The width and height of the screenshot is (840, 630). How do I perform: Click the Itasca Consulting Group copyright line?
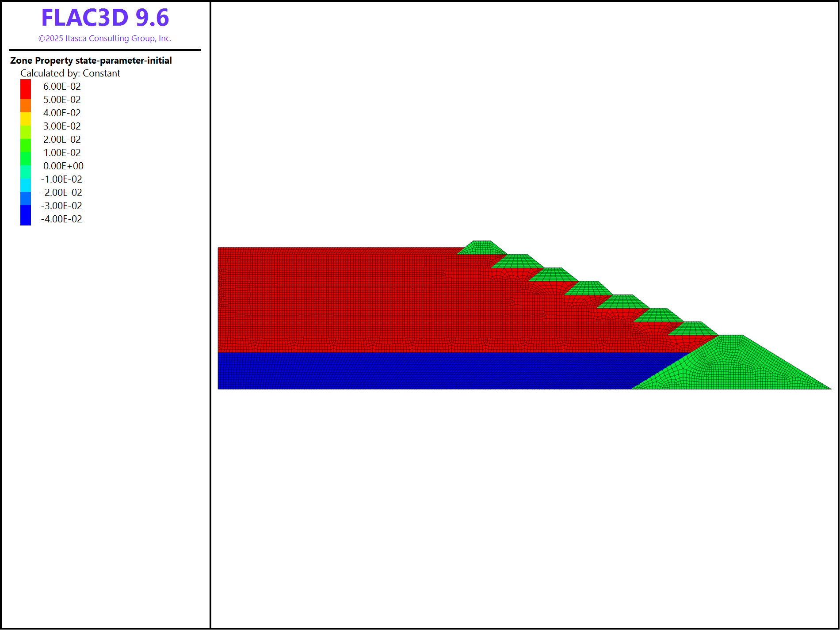click(105, 38)
